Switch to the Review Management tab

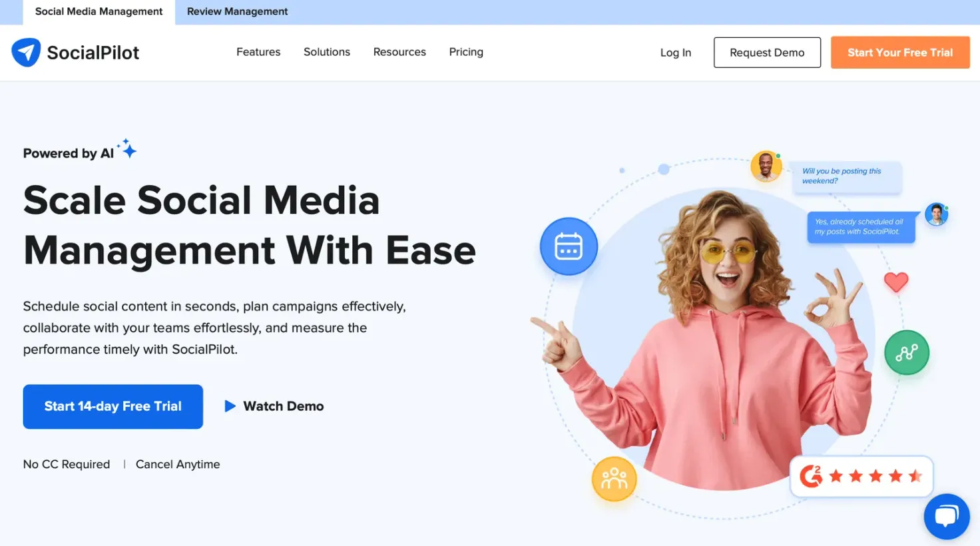point(237,12)
